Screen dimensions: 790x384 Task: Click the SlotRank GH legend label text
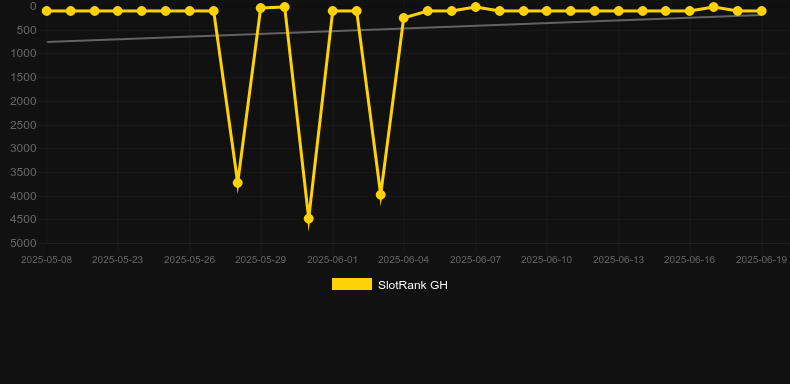point(413,285)
